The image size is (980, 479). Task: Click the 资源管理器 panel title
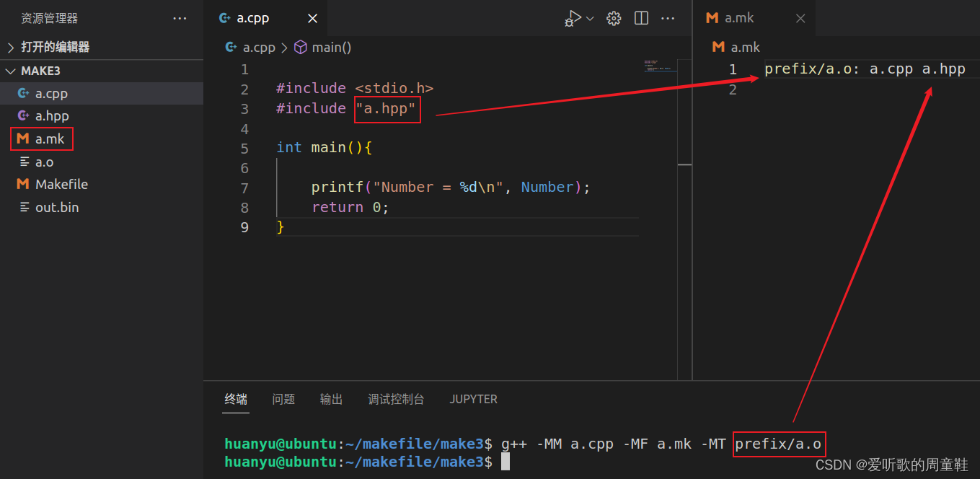coord(50,18)
